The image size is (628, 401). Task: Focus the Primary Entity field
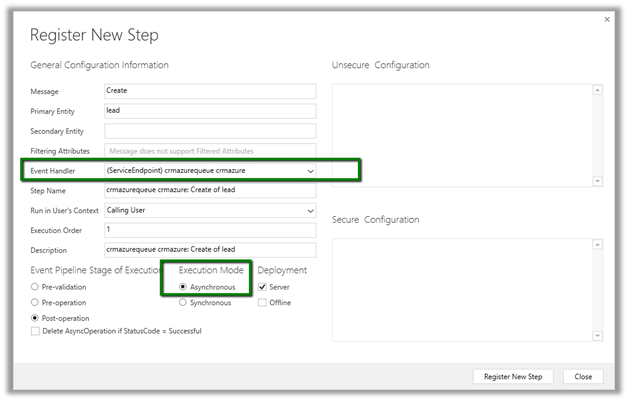click(x=209, y=111)
